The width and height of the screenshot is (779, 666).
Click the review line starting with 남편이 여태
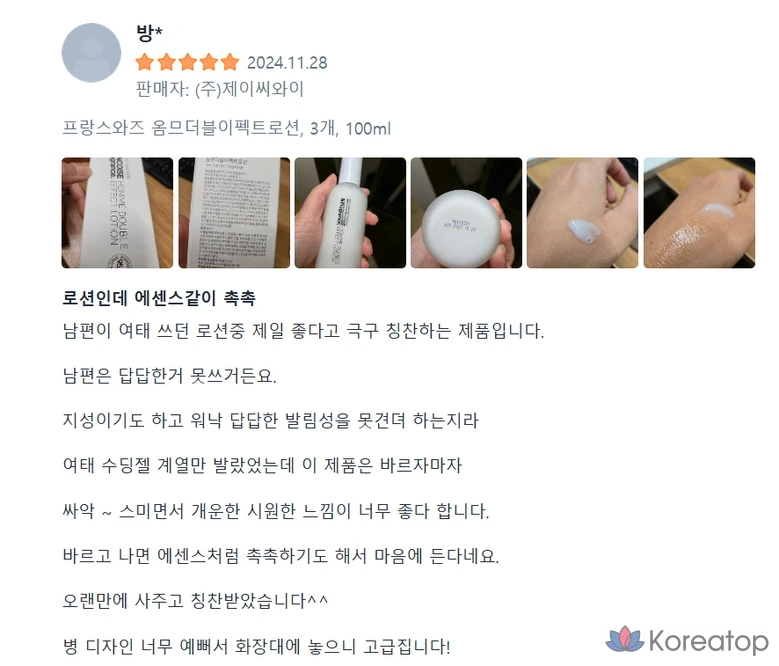click(303, 331)
